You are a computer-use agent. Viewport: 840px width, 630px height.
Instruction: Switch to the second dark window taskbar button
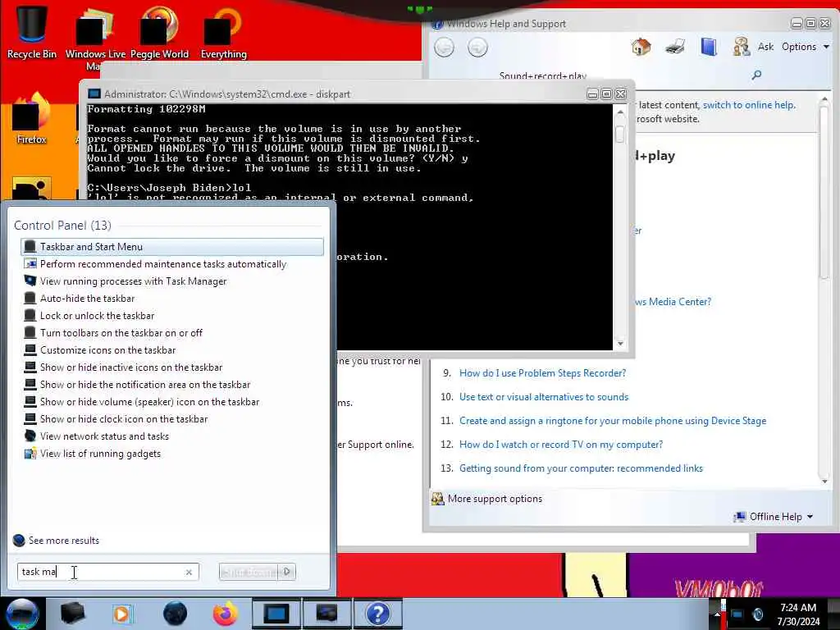pos(326,614)
